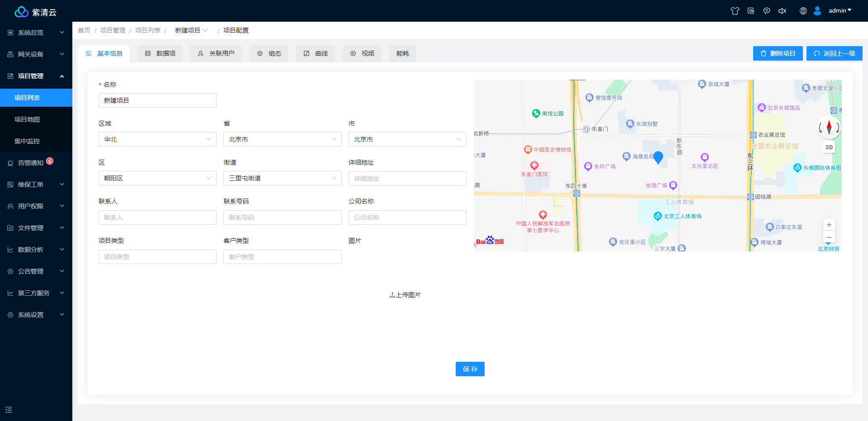Click the 名称 field containing 新建项目
Screen dimensions: 868x421
157,100
